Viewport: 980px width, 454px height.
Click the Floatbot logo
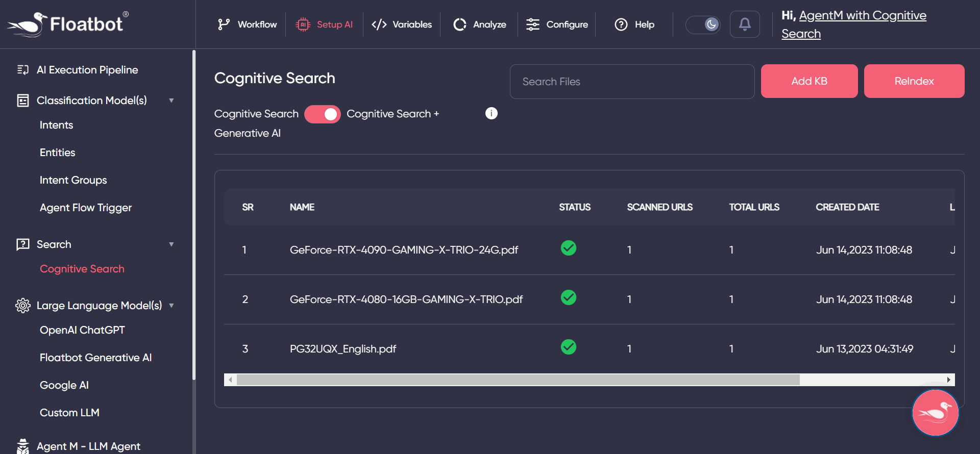(x=68, y=24)
